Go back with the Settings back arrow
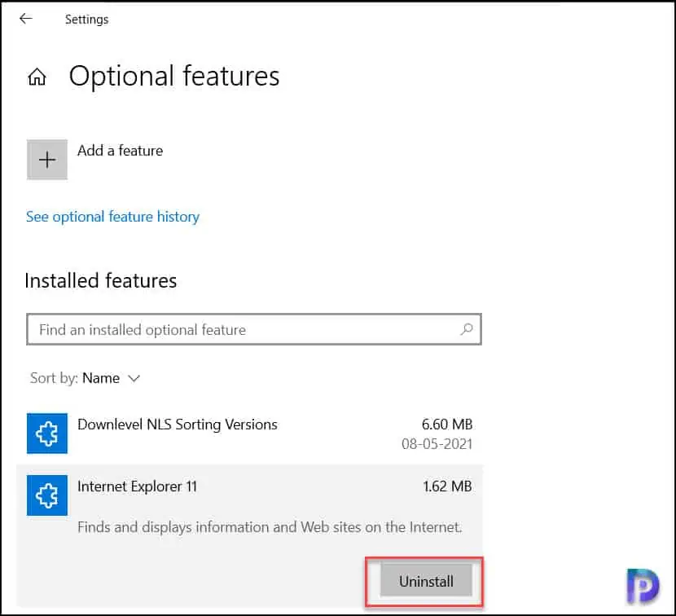 26,19
